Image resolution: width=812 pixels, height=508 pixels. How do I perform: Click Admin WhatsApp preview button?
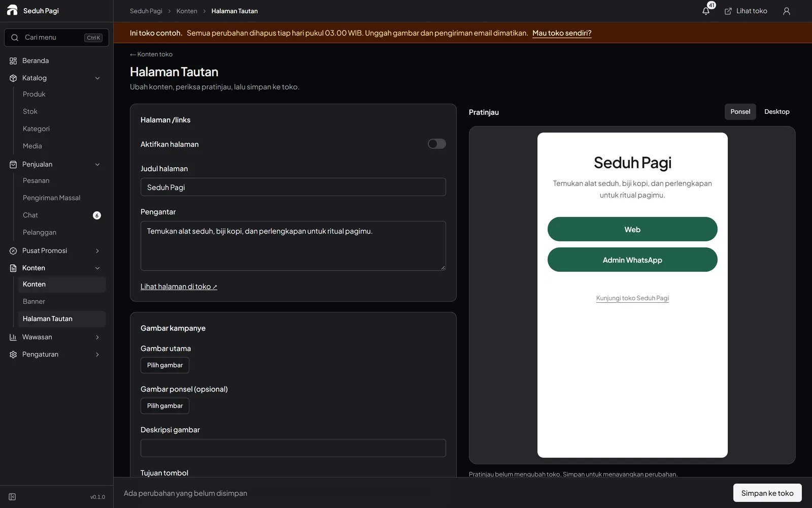[632, 260]
